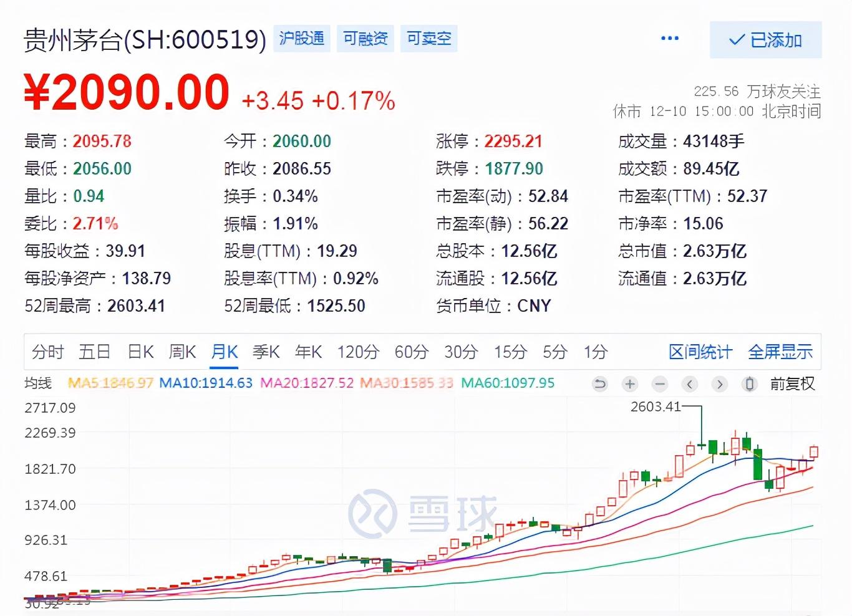Click the 股息率(TTM) 0.92% entry
The width and height of the screenshot is (852, 616).
point(301,279)
